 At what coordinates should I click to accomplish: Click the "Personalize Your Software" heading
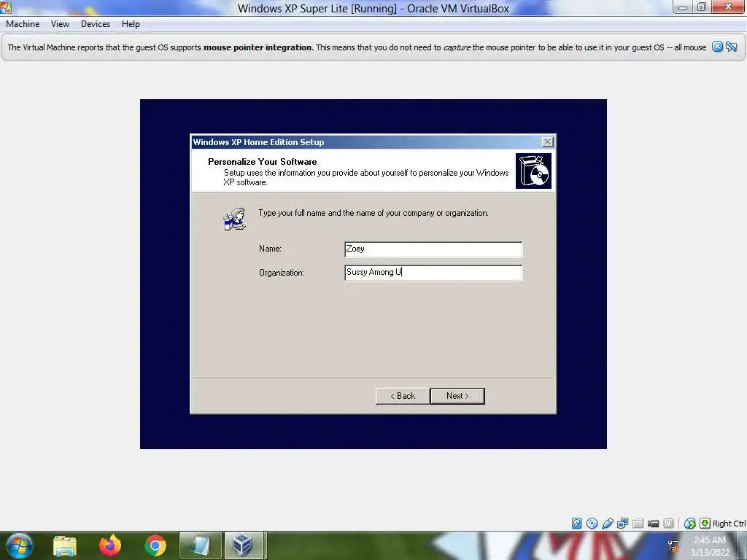pyautogui.click(x=262, y=161)
